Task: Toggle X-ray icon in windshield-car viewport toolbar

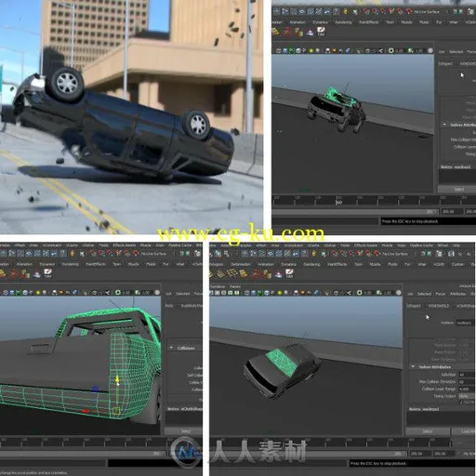Action: point(337,293)
